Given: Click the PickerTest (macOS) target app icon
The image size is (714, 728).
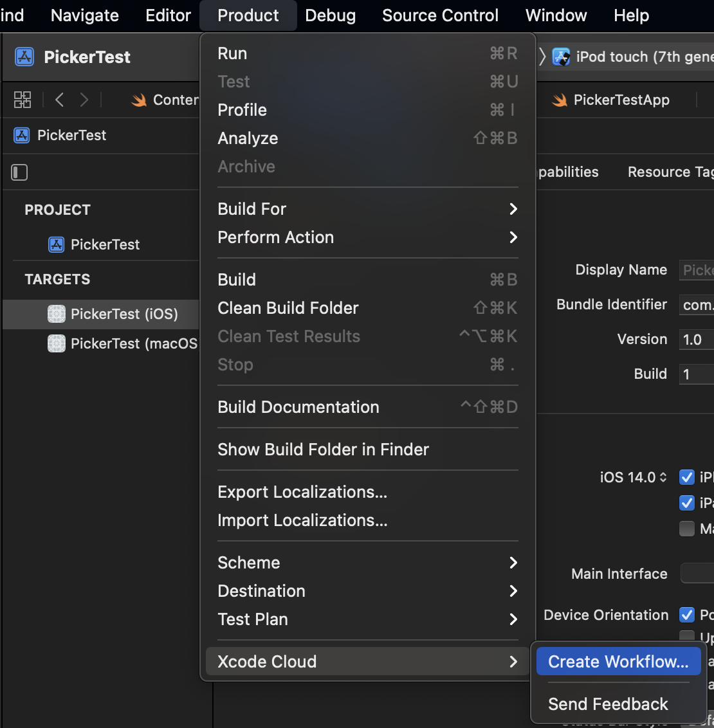Looking at the screenshot, I should point(57,343).
